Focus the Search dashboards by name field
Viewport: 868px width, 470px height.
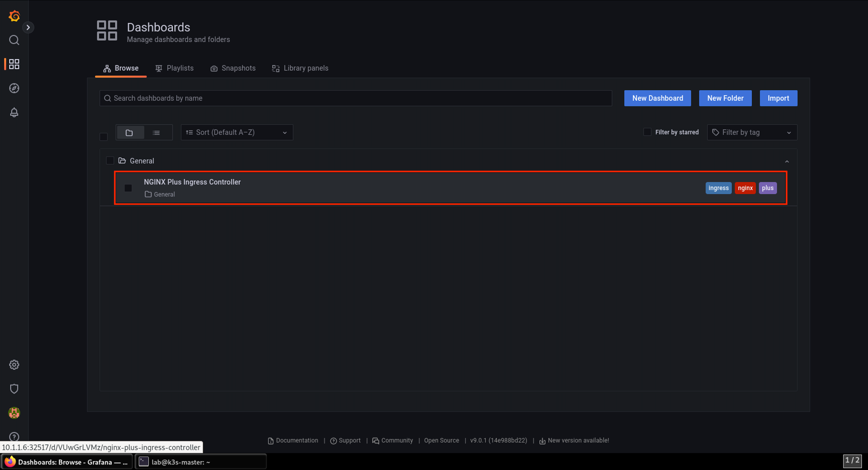pos(356,98)
